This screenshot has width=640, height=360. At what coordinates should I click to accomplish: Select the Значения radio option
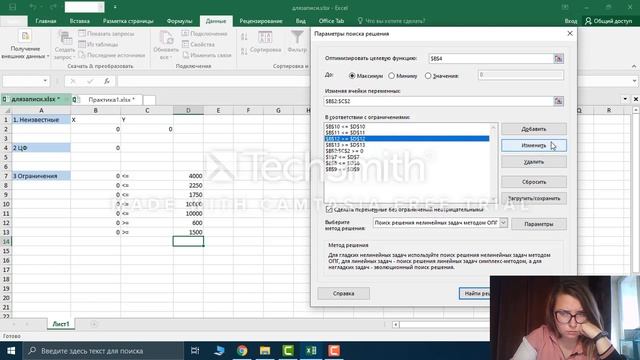[428, 76]
